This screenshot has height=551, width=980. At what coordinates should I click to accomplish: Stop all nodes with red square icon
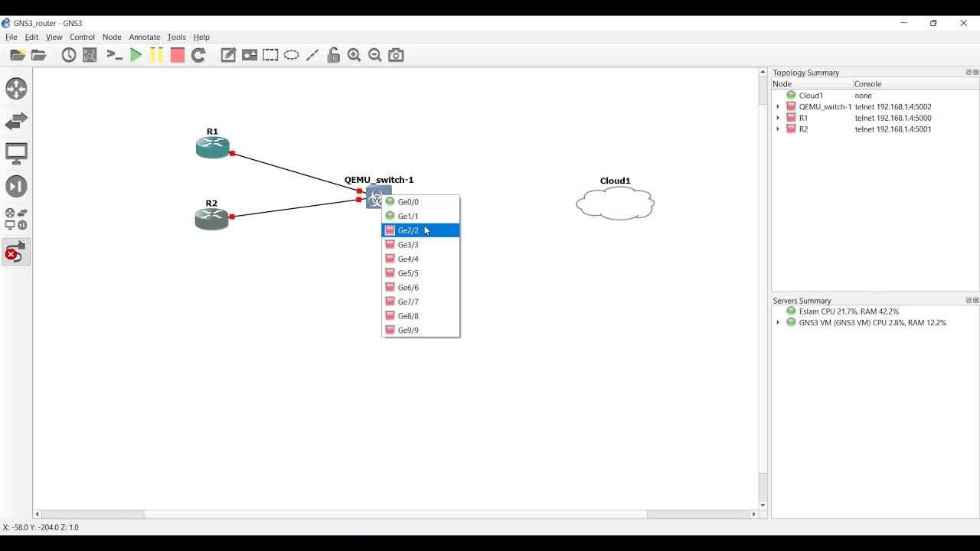[x=178, y=55]
